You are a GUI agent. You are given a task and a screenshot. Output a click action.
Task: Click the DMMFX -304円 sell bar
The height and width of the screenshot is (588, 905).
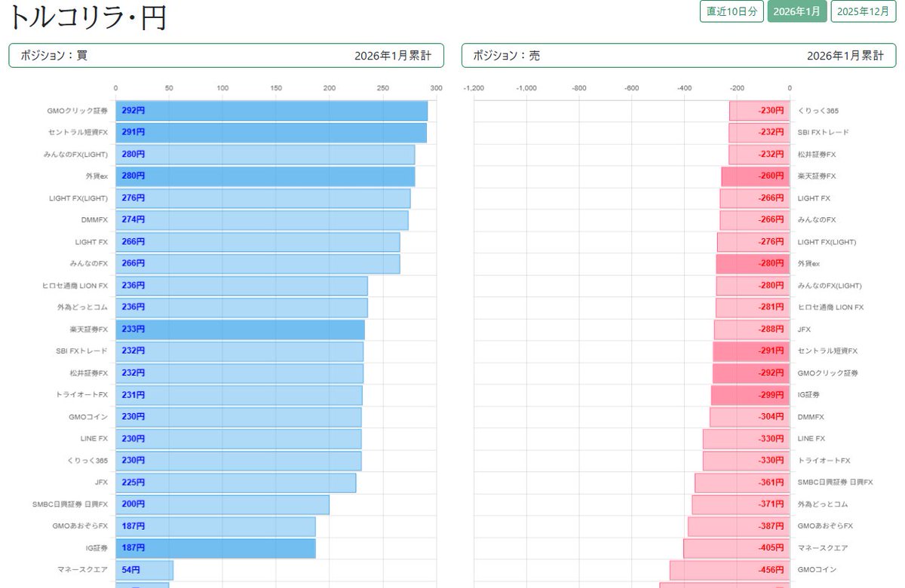[x=750, y=417]
